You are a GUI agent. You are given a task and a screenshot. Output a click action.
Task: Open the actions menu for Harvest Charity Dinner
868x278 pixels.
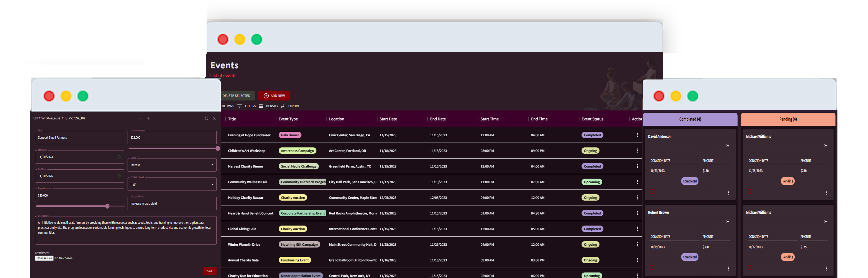638,166
